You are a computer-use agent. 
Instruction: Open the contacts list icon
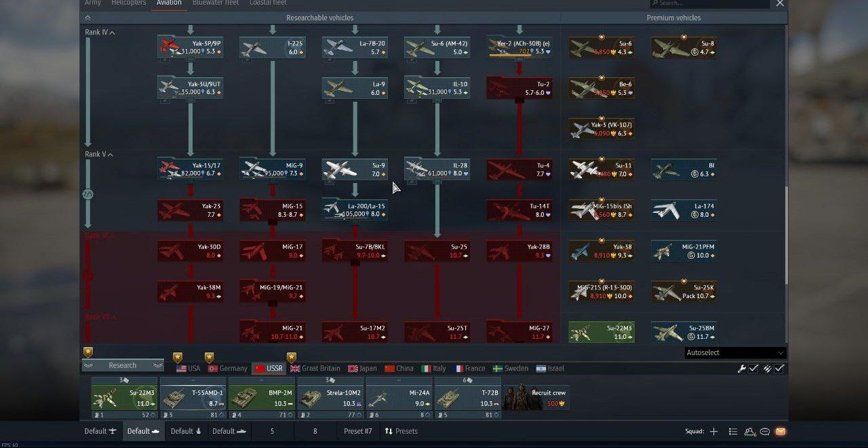pyautogui.click(x=733, y=431)
